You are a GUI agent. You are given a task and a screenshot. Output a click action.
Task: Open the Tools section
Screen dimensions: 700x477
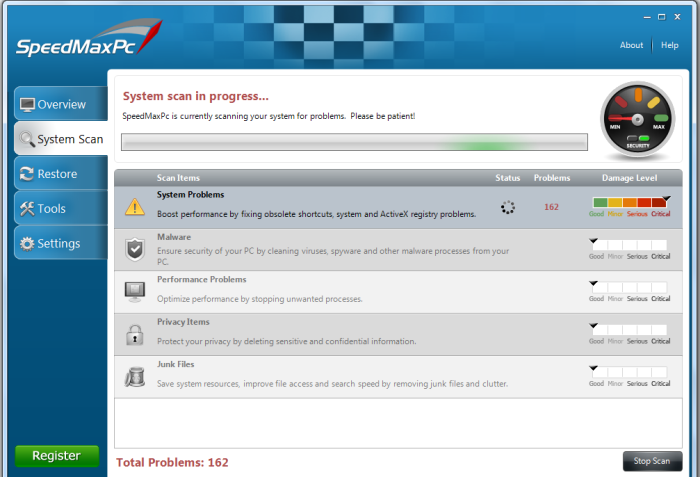click(61, 208)
